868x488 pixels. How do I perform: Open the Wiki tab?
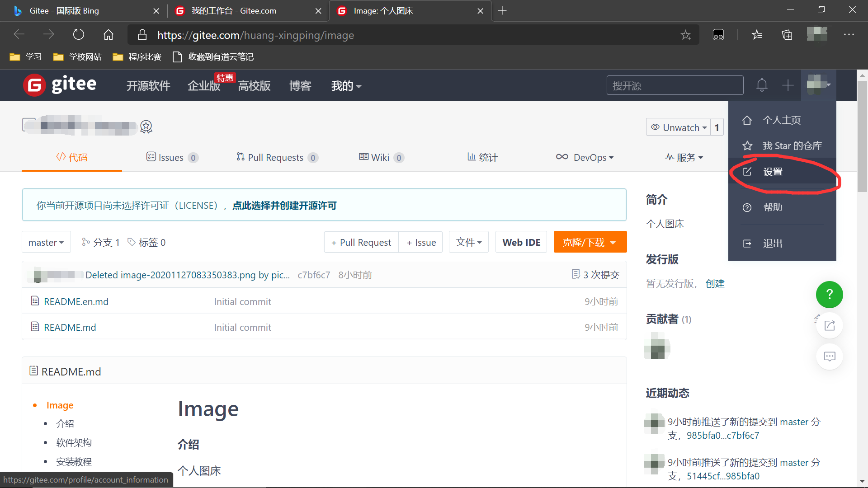click(382, 157)
